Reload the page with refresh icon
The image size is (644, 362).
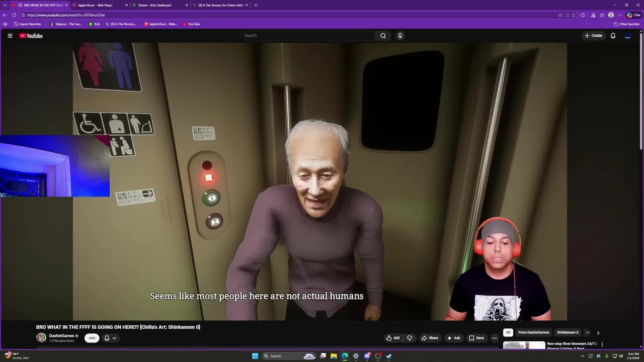coord(14,15)
